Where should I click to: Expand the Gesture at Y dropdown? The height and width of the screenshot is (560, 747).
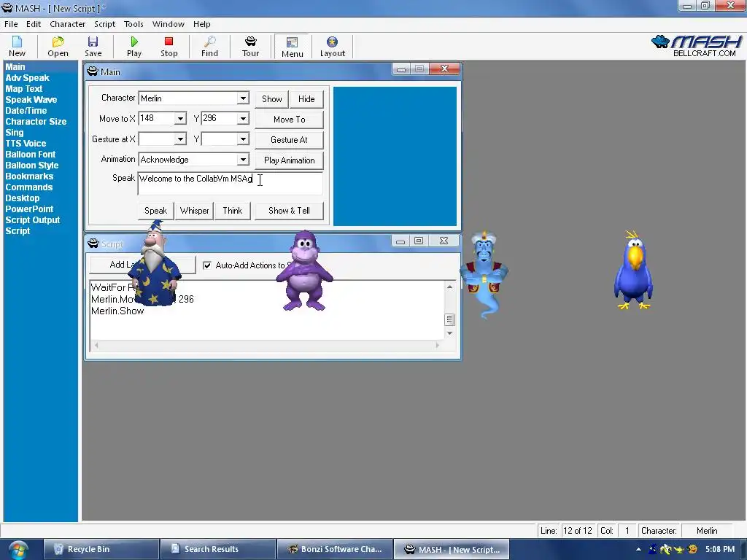243,139
